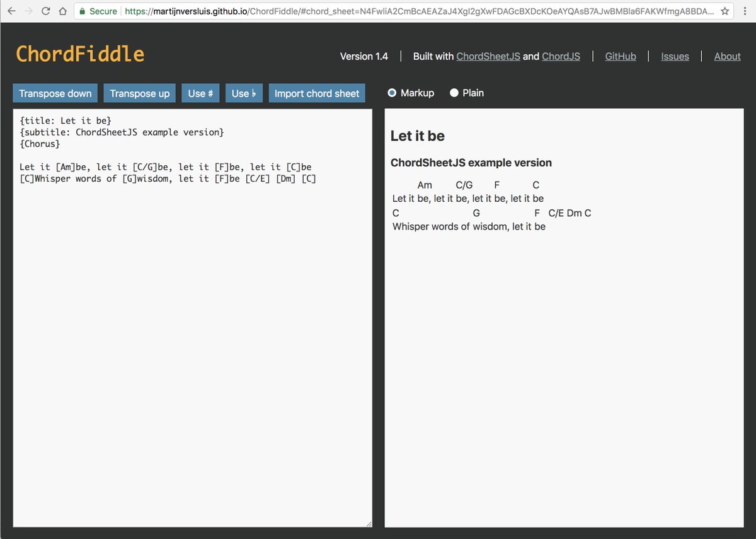This screenshot has width=756, height=539.
Task: Click the Let it be heading in preview
Action: click(418, 136)
